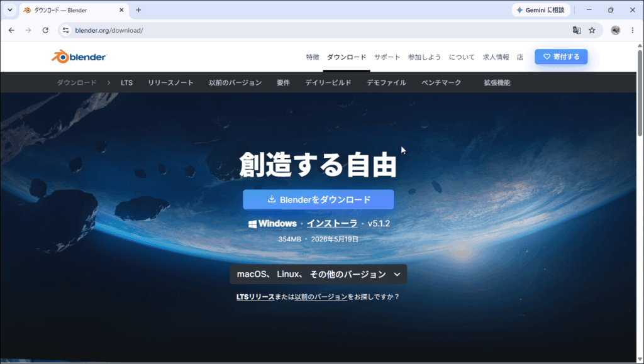Bookmark this page with the star icon
This screenshot has width=644, height=364.
[592, 30]
